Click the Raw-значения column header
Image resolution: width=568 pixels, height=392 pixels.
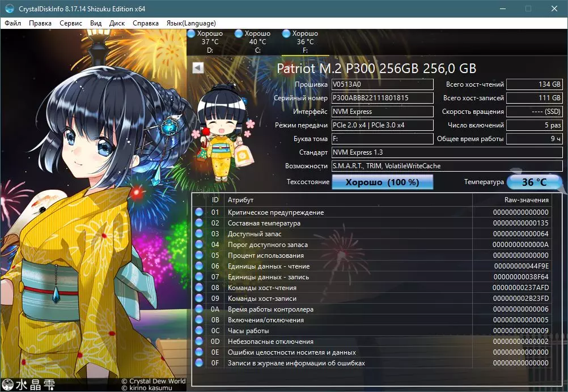click(x=512, y=200)
